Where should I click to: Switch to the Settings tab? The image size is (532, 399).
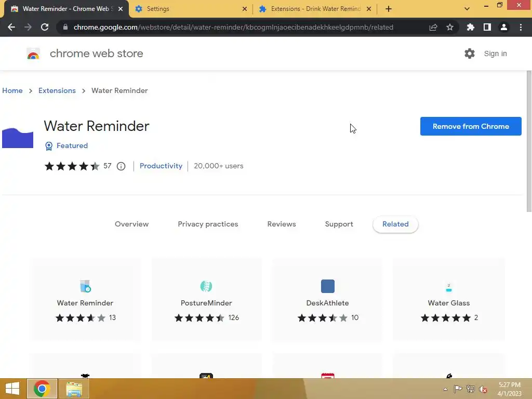click(191, 9)
